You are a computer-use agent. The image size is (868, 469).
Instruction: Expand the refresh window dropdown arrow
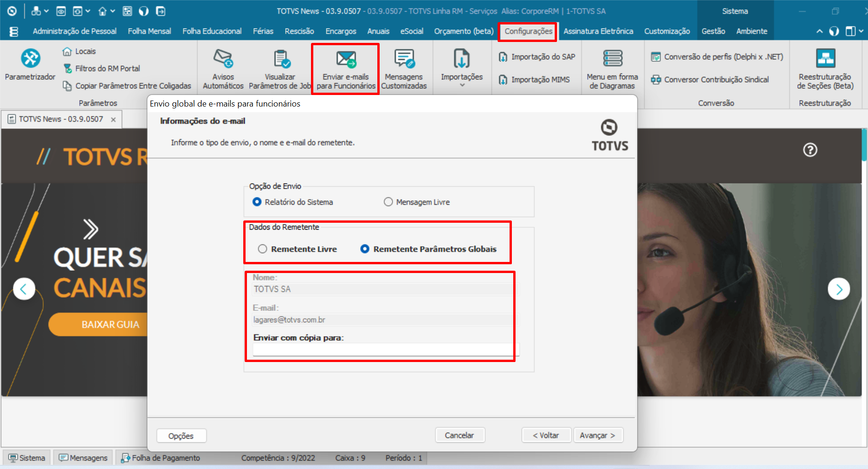pos(88,11)
